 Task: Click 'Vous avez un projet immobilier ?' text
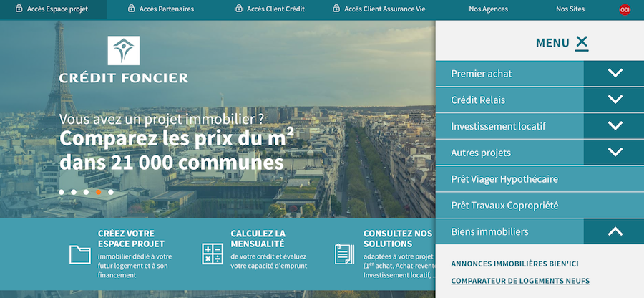pos(161,119)
